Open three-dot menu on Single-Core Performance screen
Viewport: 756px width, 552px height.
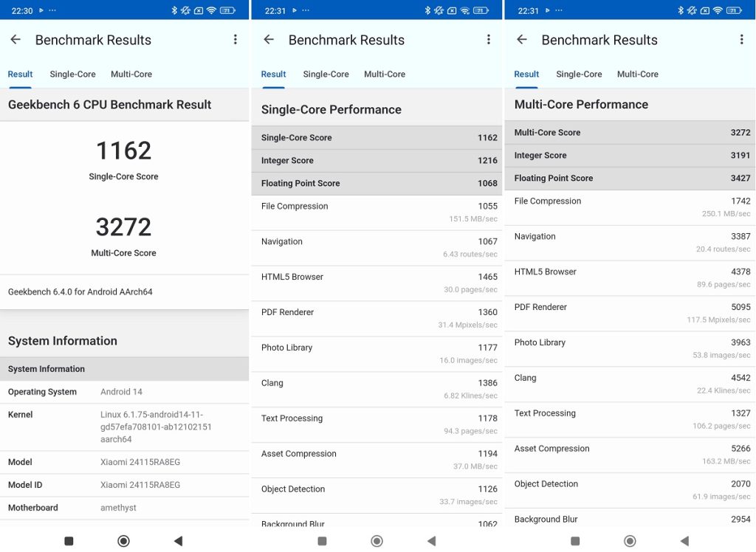489,40
